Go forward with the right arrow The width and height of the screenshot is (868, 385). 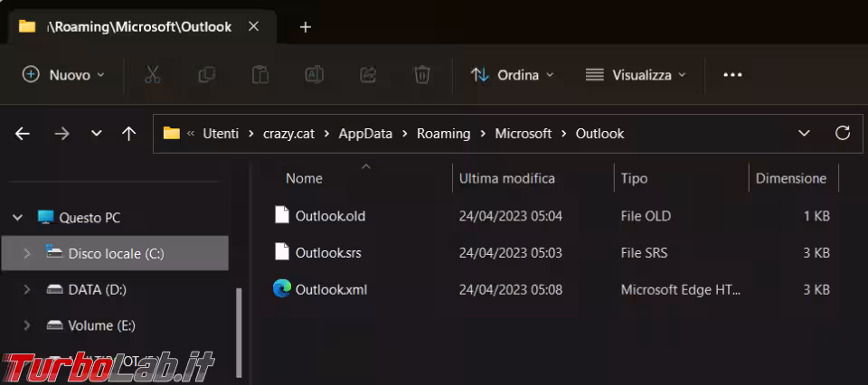[61, 134]
